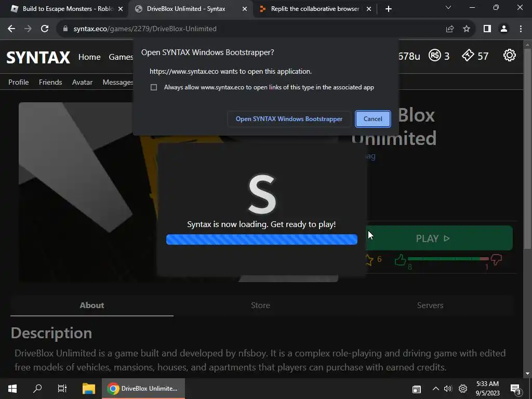Close the Replit tab
The image size is (532, 399).
(369, 9)
